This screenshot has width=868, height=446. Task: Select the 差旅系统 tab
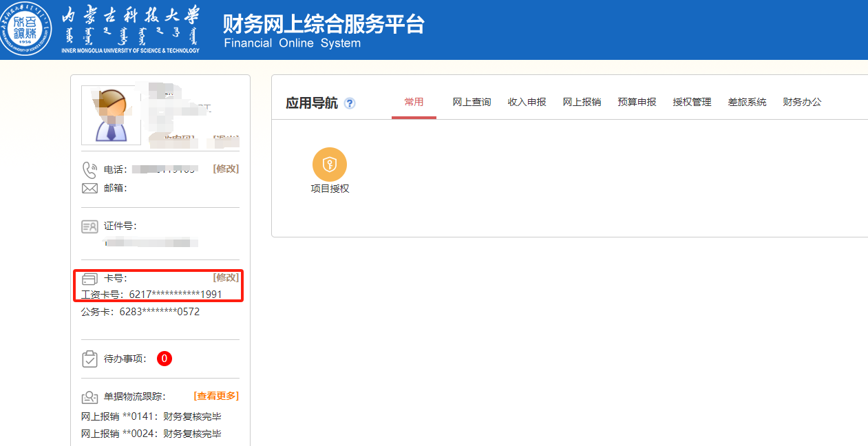pyautogui.click(x=747, y=102)
